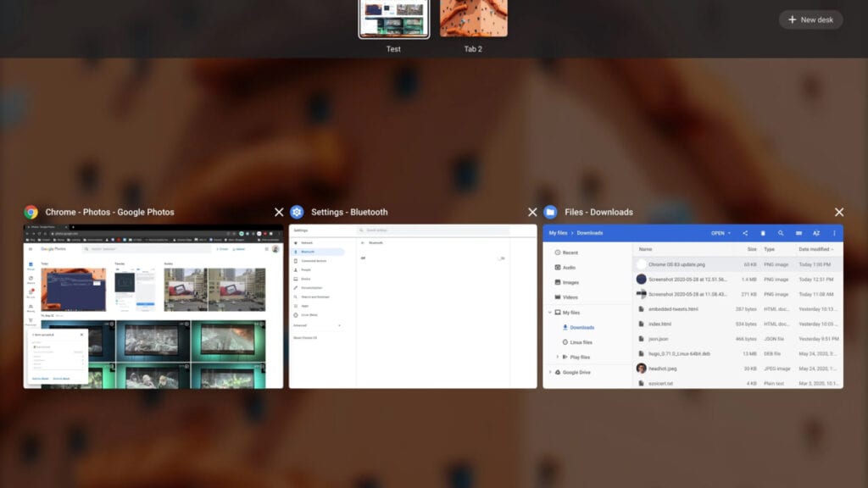The image size is (868, 488).
Task: Toggle the Bluetooth switch in Settings
Action: pos(500,258)
